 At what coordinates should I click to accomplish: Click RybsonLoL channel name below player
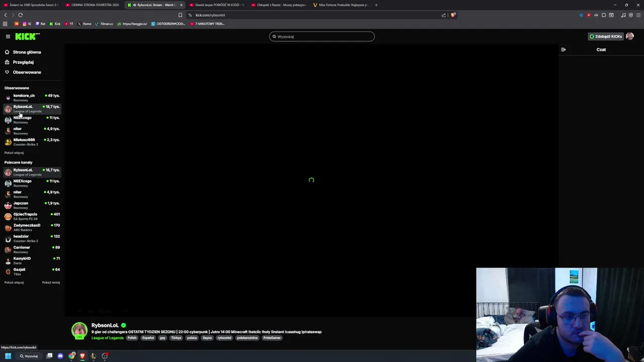tap(105, 325)
